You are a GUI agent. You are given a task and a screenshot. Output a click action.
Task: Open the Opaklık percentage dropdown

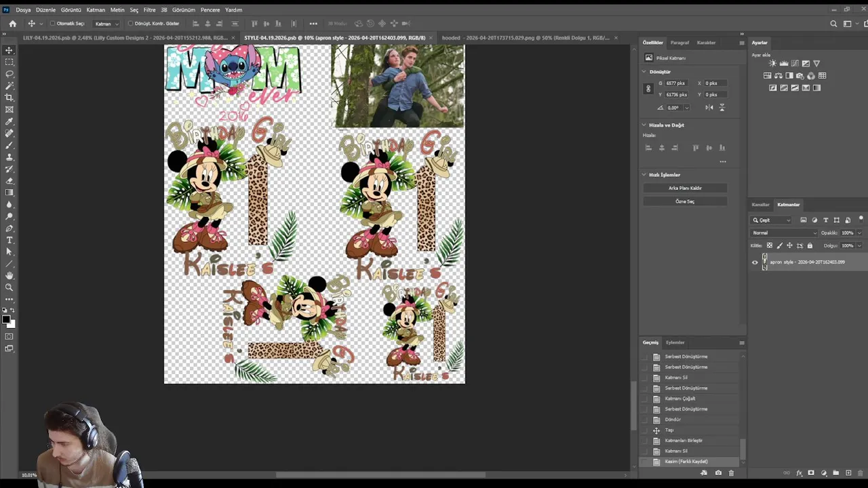point(859,233)
